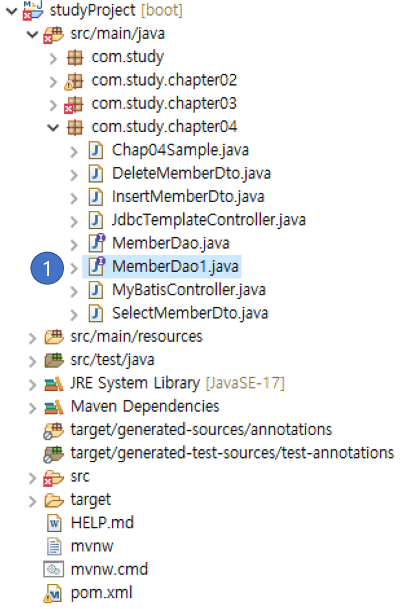This screenshot has height=609, width=400.
Task: Click the pom.xml file icon
Action: [53, 593]
